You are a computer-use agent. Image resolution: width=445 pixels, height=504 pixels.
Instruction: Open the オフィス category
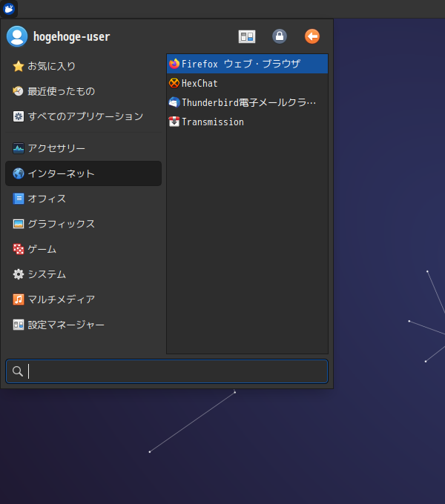pos(83,199)
